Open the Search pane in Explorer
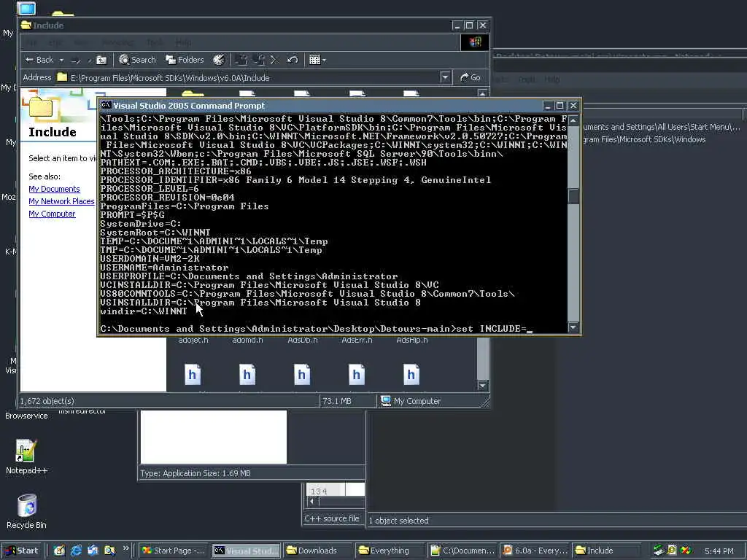 [137, 60]
